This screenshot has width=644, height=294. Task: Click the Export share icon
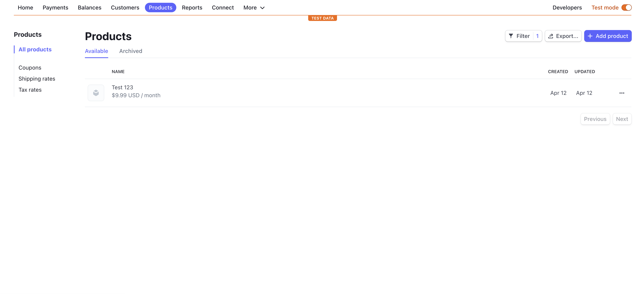pos(550,36)
